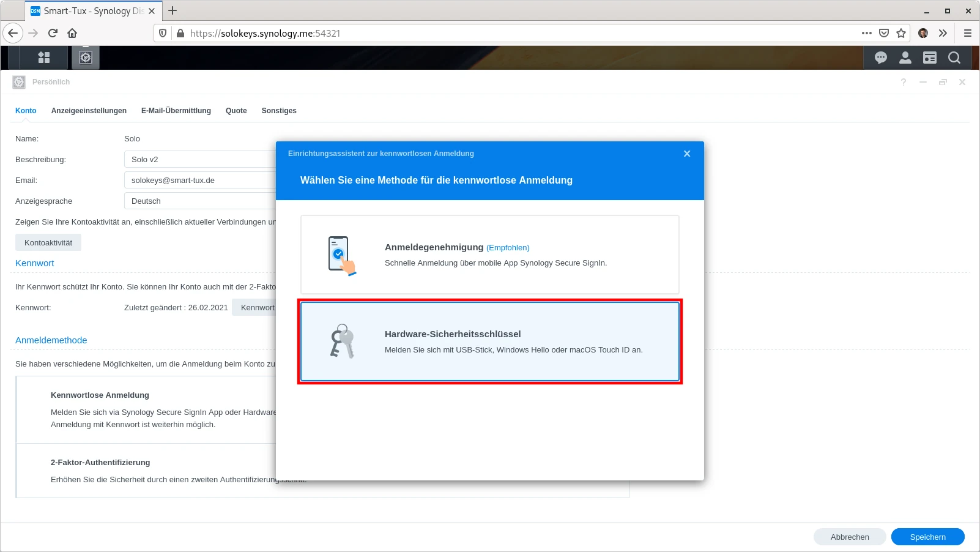The image size is (980, 552).
Task: Click the Firefox profile avatar icon
Action: 923,33
